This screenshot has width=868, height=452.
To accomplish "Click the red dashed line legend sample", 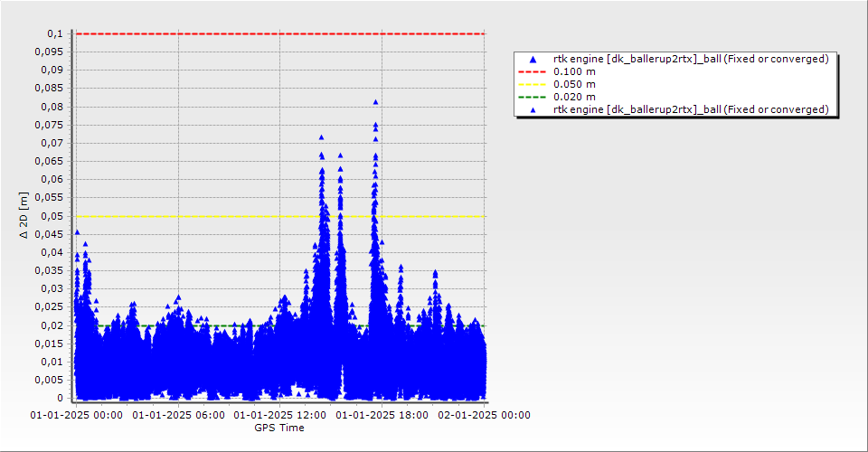I will (x=532, y=71).
